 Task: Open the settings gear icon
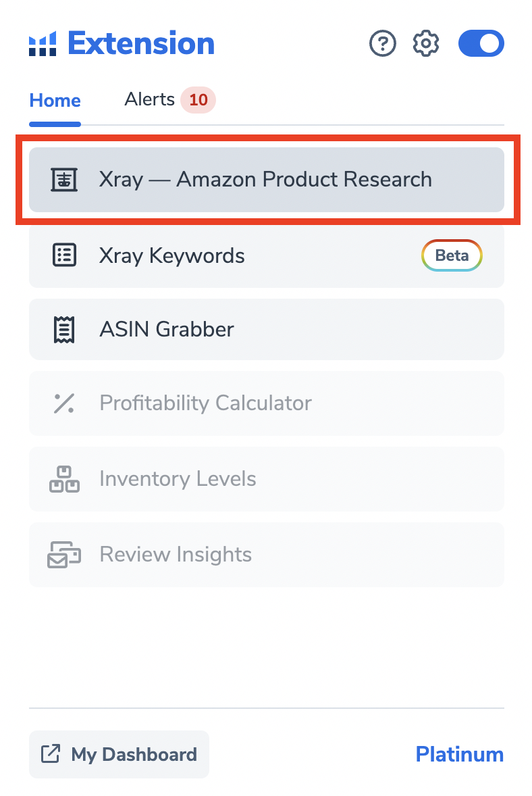click(425, 44)
